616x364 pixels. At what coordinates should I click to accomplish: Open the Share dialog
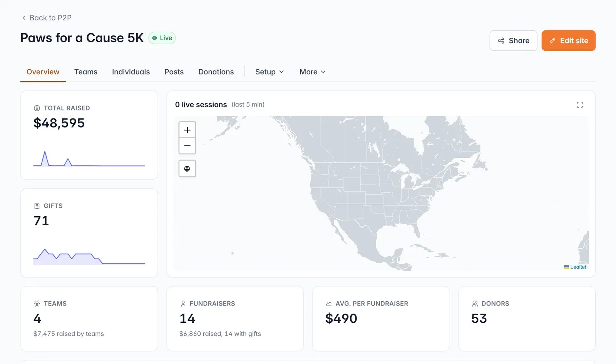(x=513, y=40)
